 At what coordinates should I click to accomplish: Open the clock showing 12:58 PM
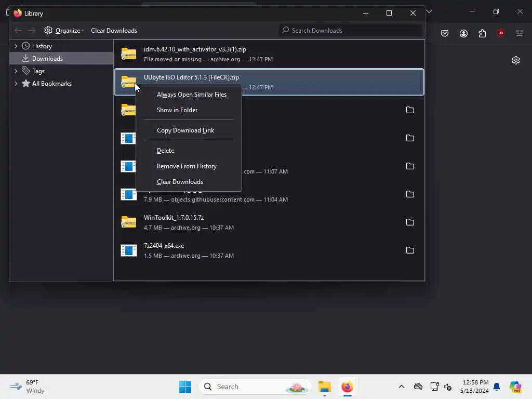(x=474, y=387)
